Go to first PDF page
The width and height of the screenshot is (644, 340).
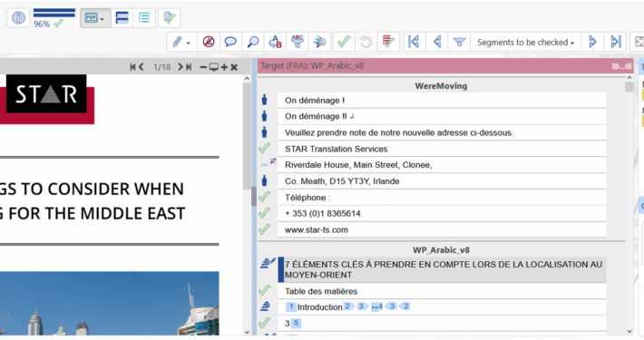coord(132,67)
